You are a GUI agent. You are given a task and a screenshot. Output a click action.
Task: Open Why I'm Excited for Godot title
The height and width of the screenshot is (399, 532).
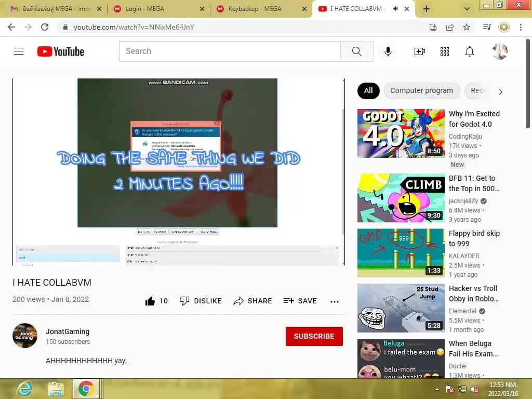(x=474, y=119)
